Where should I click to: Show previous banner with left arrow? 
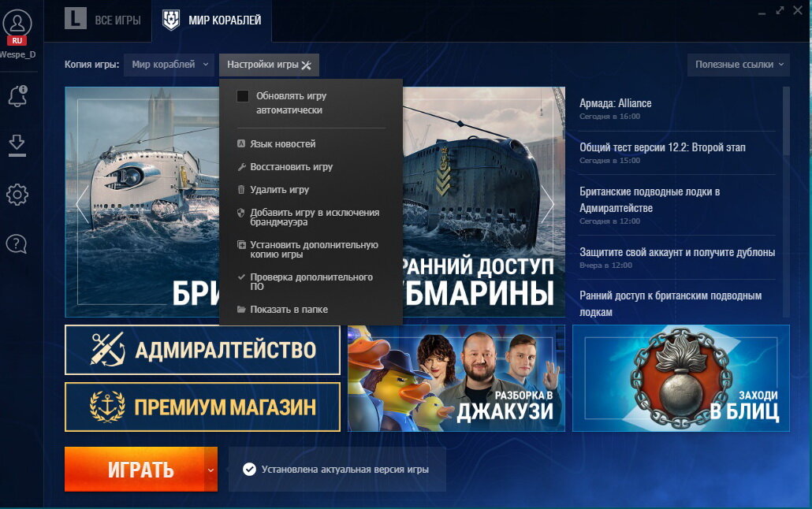click(x=82, y=204)
